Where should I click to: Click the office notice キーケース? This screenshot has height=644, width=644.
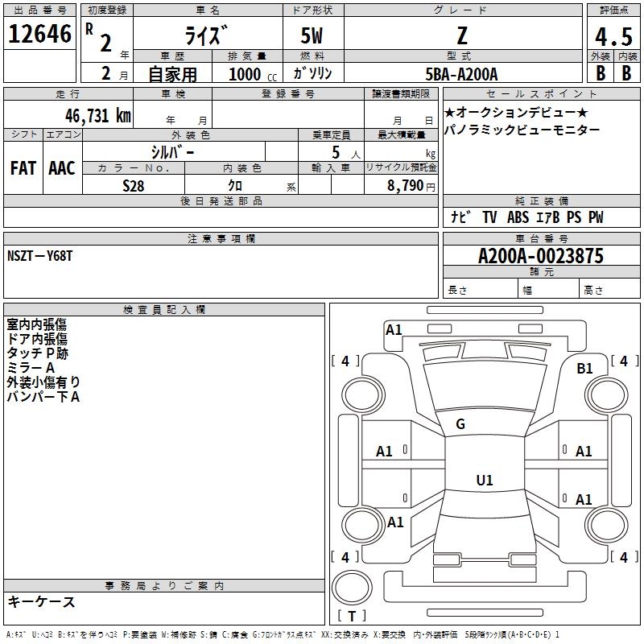pyautogui.click(x=41, y=601)
